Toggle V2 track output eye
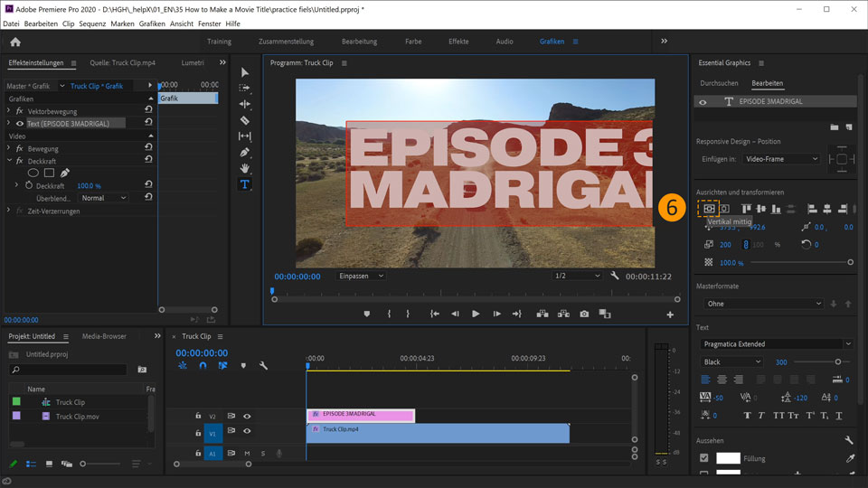This screenshot has height=488, width=868. click(x=247, y=417)
